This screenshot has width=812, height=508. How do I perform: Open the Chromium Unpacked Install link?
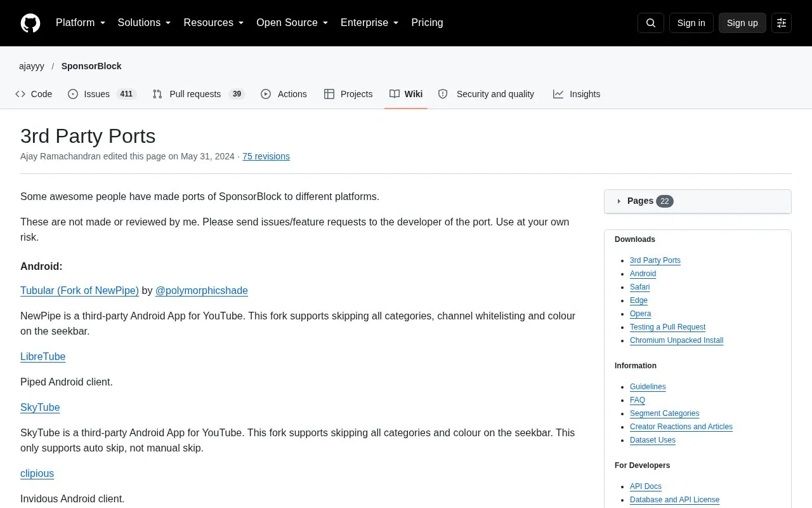point(676,340)
